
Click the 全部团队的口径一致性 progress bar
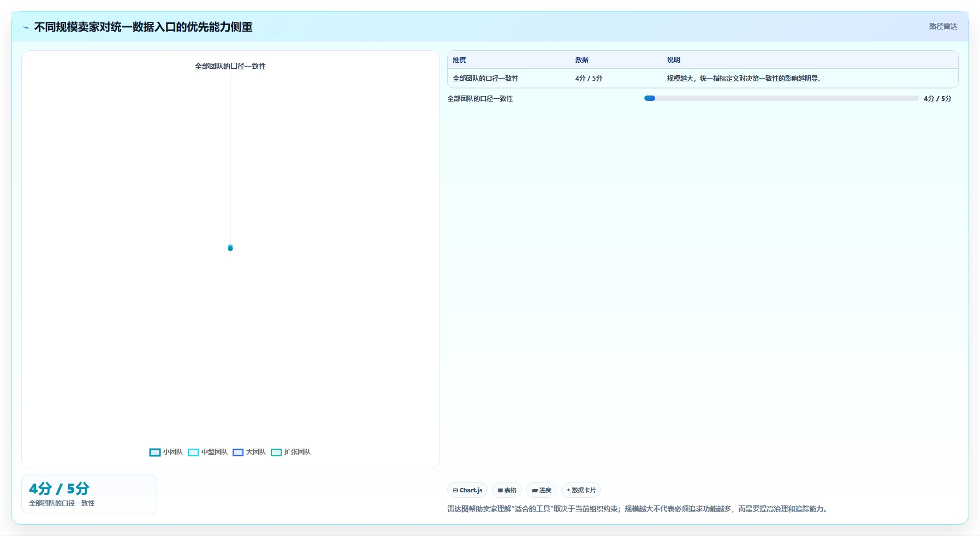pos(781,98)
